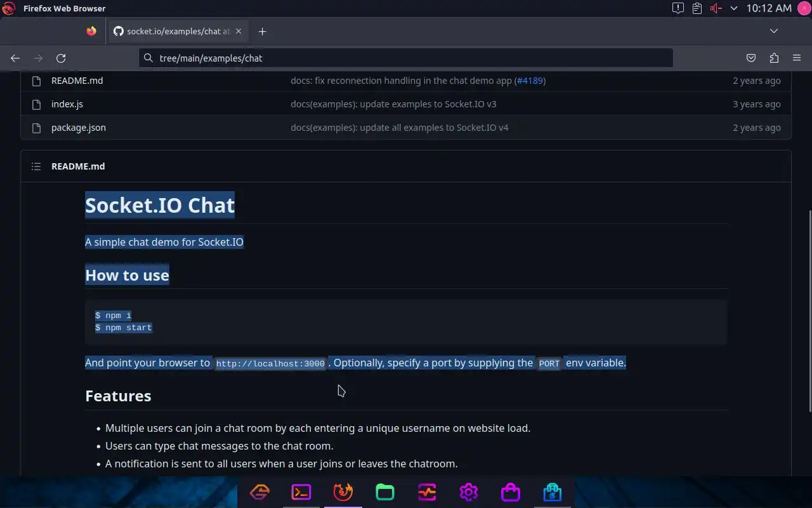
Task: Expand the list all tabs chevron
Action: click(774, 31)
